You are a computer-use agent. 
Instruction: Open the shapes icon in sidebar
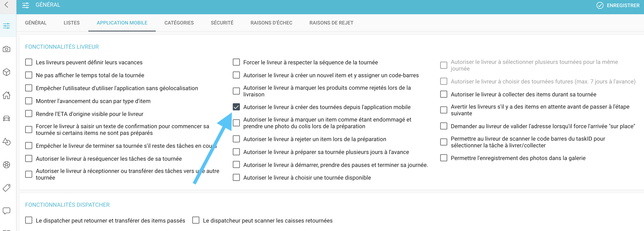(6, 142)
